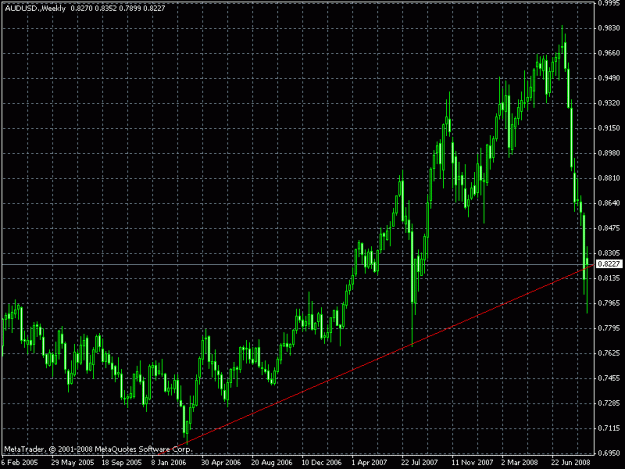Image resolution: width=625 pixels, height=469 pixels.
Task: Click the AUDUSD,Weekly chart title text
Action: [x=35, y=8]
